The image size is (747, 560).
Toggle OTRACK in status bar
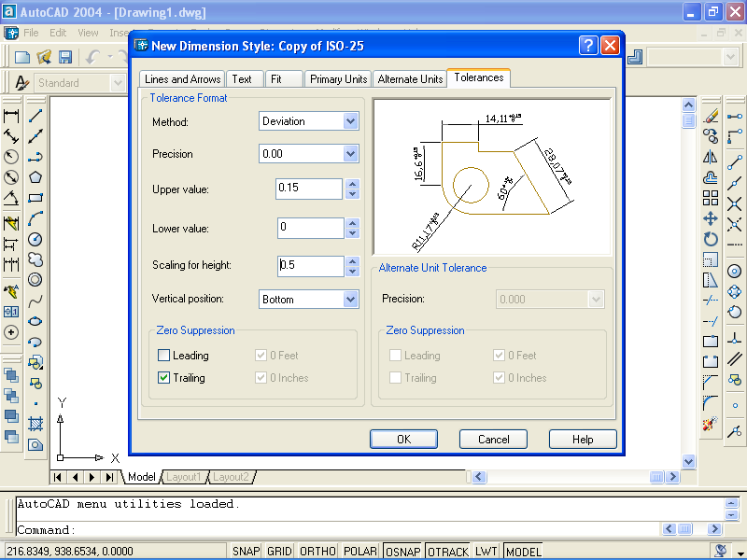pyautogui.click(x=448, y=552)
